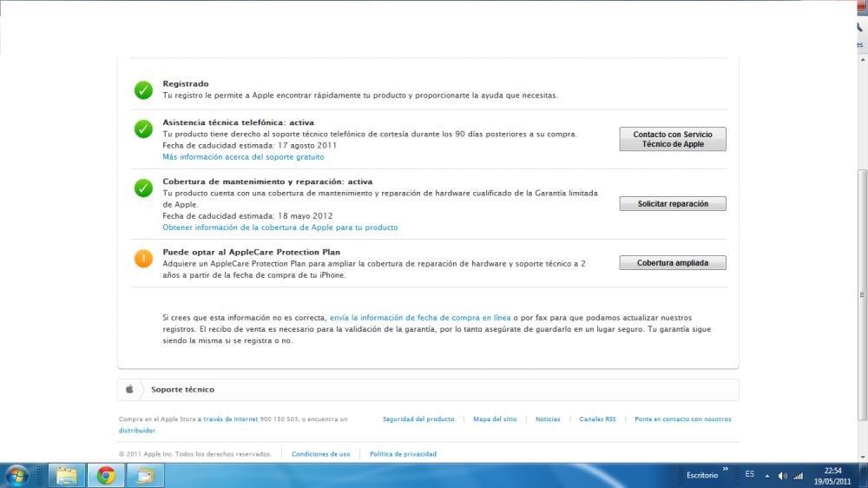Click the orange warning icon for AppleCare
Viewport: 868px width, 488px height.
pos(143,258)
